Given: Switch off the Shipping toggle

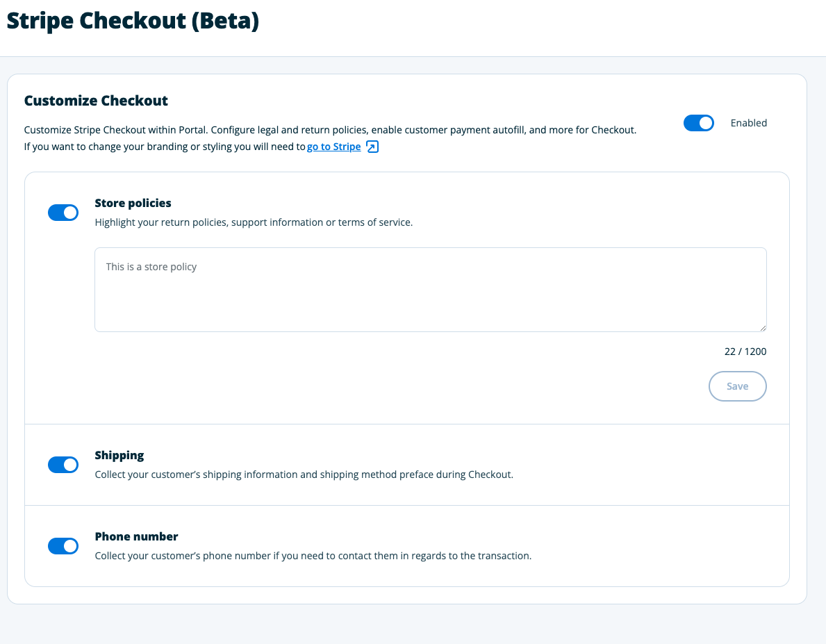Looking at the screenshot, I should (x=63, y=465).
